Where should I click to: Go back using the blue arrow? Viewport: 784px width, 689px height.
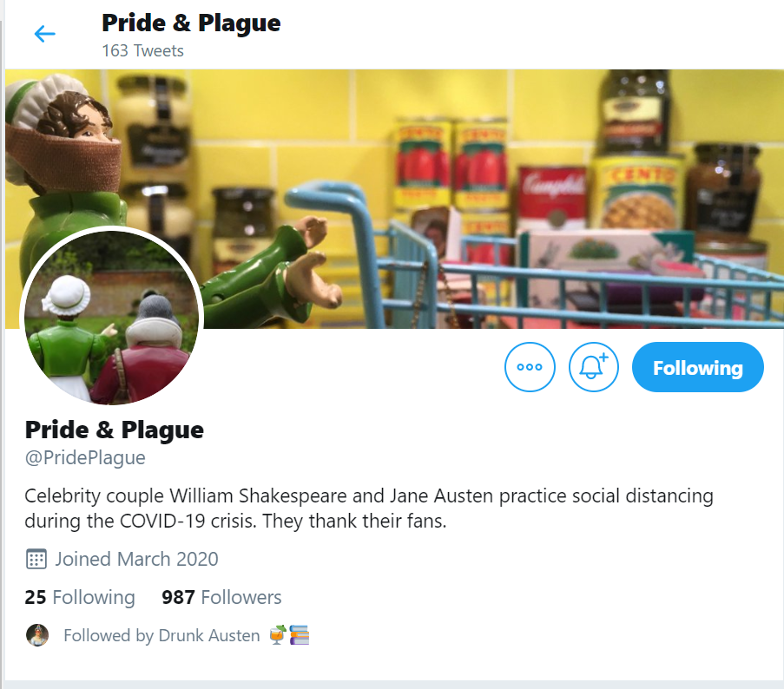(44, 34)
